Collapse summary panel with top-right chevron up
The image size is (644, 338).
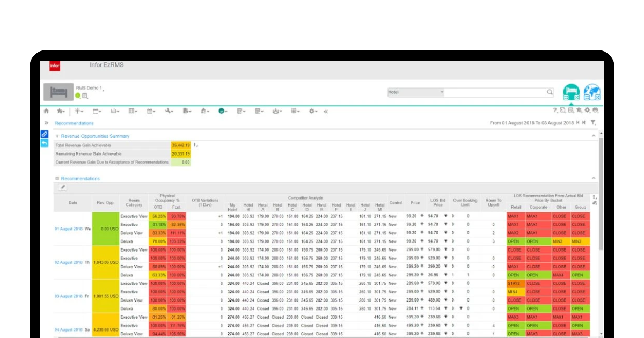pos(594,136)
